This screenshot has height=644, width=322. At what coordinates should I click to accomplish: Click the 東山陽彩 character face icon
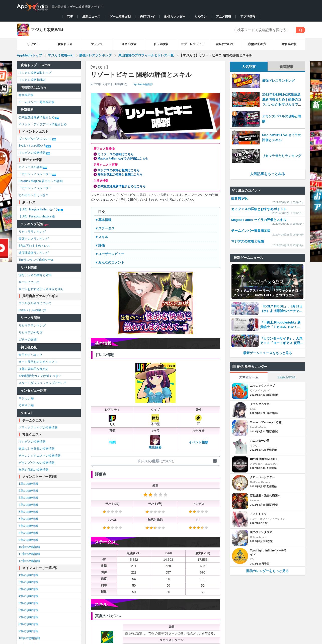(x=155, y=440)
